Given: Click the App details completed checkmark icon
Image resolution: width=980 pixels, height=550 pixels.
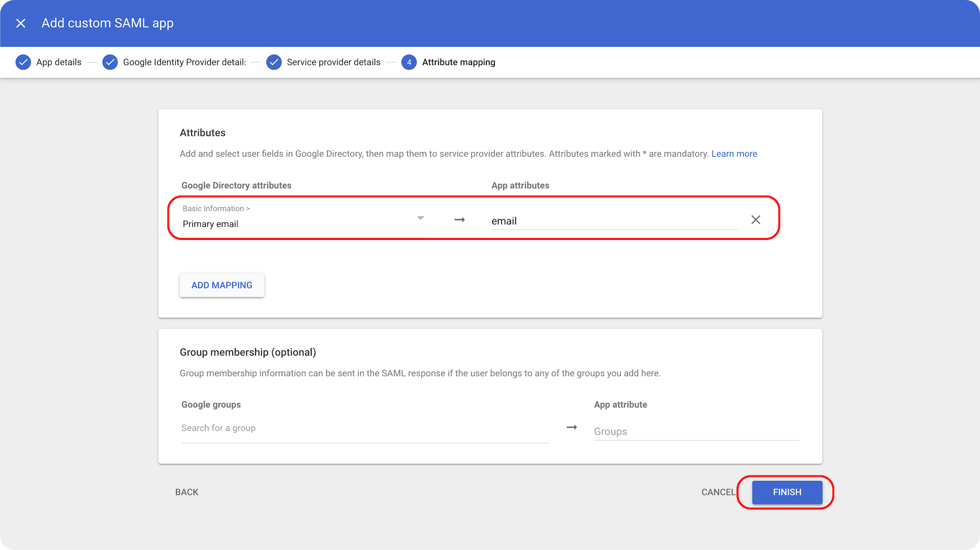Looking at the screenshot, I should 23,62.
